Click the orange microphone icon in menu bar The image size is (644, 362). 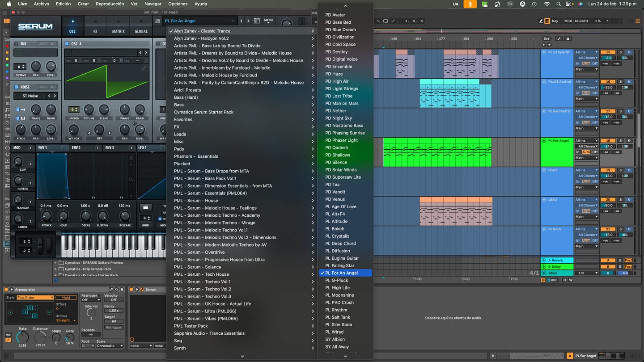(x=470, y=4)
